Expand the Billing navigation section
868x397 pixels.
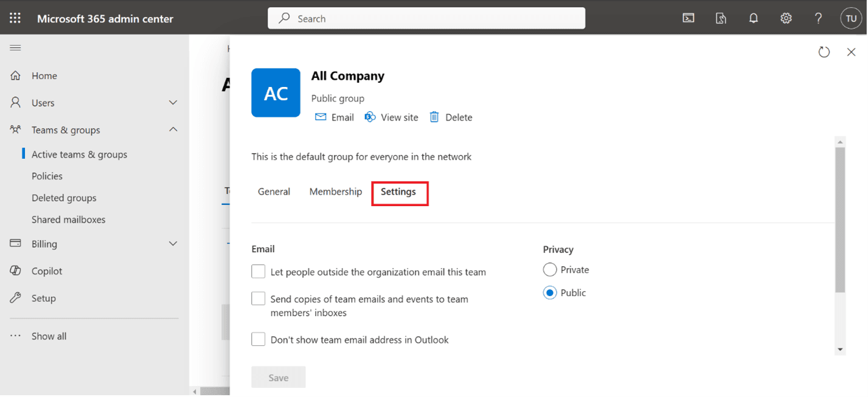(x=173, y=243)
